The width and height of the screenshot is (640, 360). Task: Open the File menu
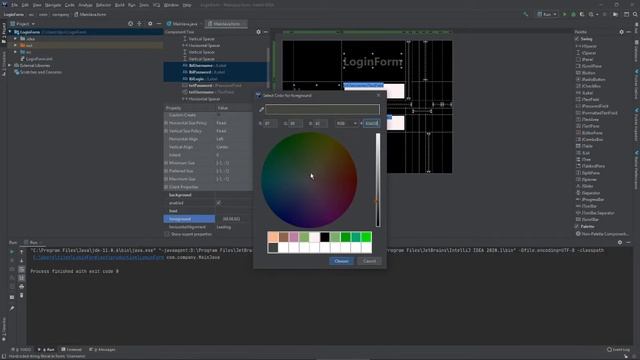click(15, 5)
